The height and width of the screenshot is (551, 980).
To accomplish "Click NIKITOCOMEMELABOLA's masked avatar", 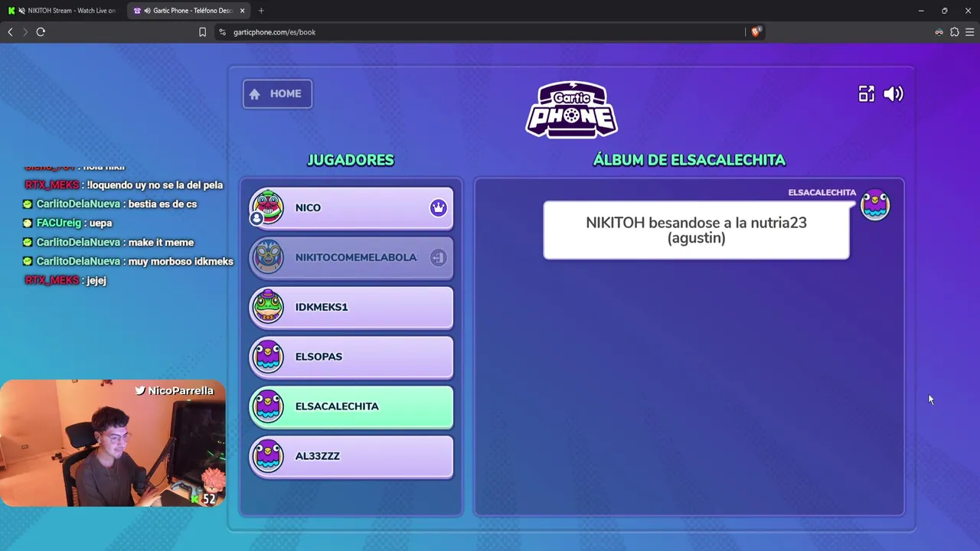I will pyautogui.click(x=267, y=257).
